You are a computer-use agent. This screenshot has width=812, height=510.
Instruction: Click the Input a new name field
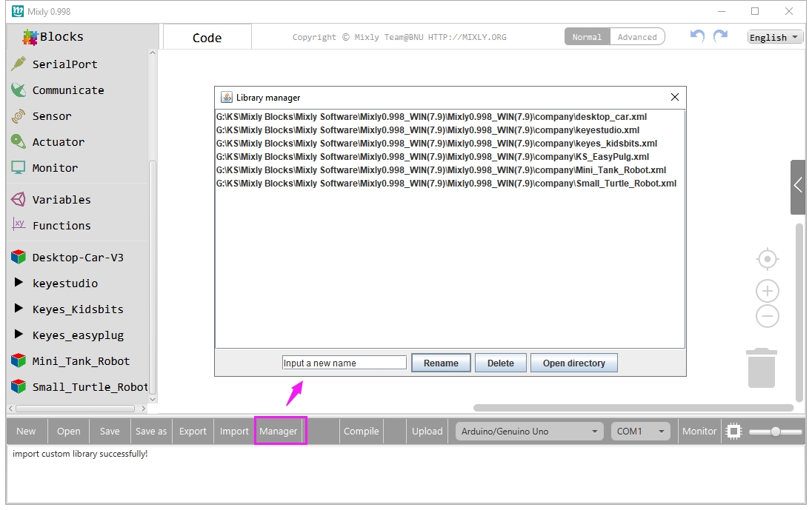345,363
